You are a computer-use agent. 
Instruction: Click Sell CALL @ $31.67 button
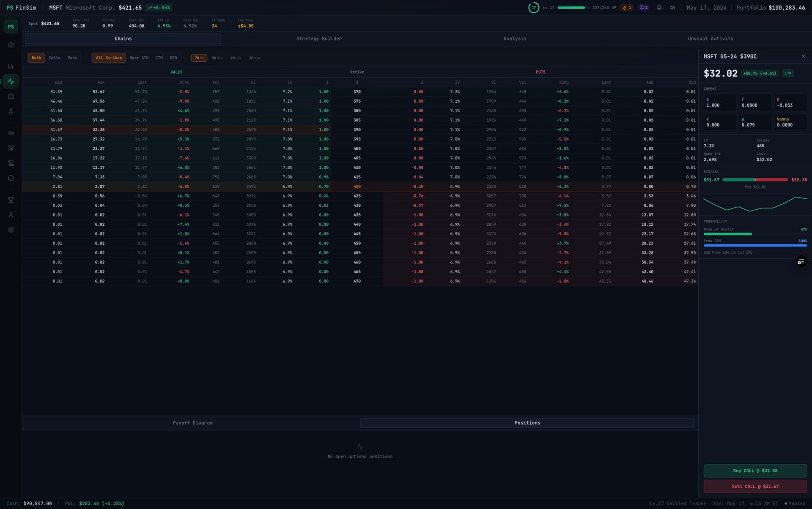(755, 486)
